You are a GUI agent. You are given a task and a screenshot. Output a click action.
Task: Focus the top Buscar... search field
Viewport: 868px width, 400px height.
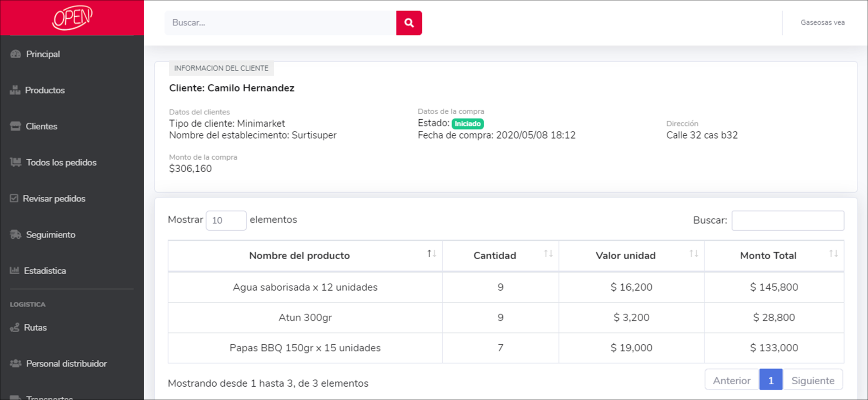280,23
